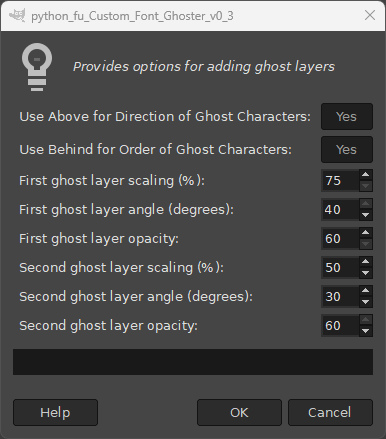The width and height of the screenshot is (386, 439).
Task: Increase second ghost layer angle value
Action: pos(366,291)
